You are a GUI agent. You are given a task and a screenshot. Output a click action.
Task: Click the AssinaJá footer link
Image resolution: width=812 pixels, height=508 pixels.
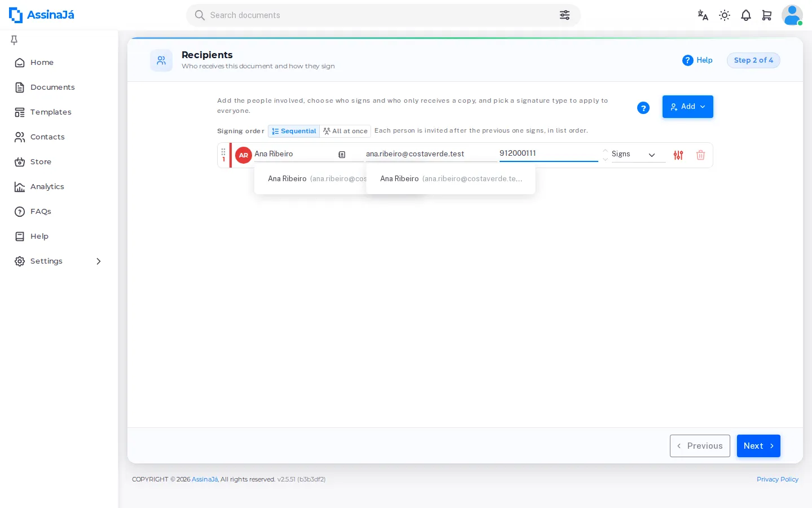coord(205,479)
